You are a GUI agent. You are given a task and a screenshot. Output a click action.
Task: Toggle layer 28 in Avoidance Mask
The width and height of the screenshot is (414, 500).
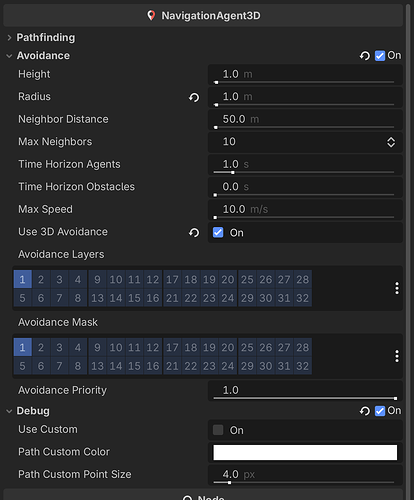tap(303, 347)
